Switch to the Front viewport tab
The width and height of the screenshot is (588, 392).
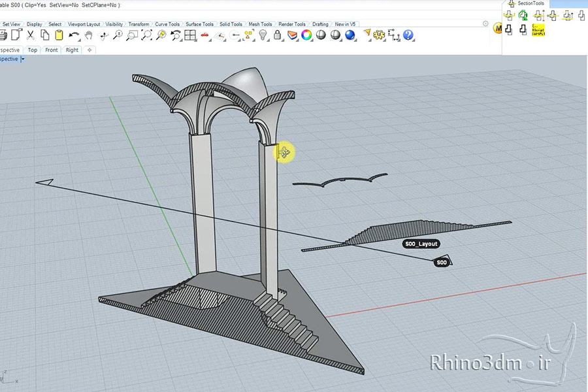52,50
